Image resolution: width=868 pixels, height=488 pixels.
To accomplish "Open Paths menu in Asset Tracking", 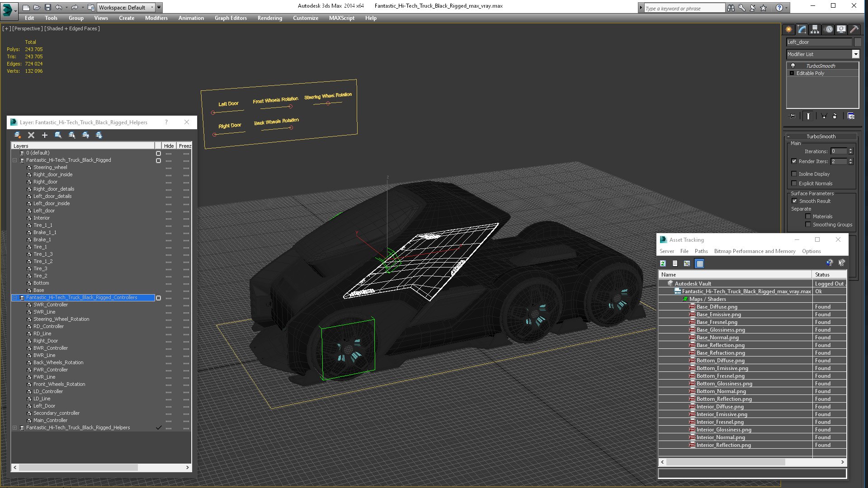I will 701,251.
